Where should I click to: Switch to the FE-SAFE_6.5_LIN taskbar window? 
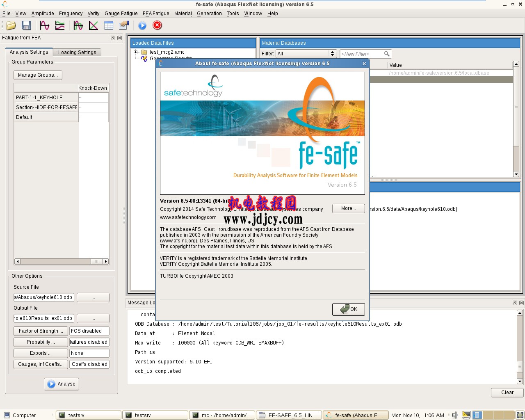coord(289,415)
